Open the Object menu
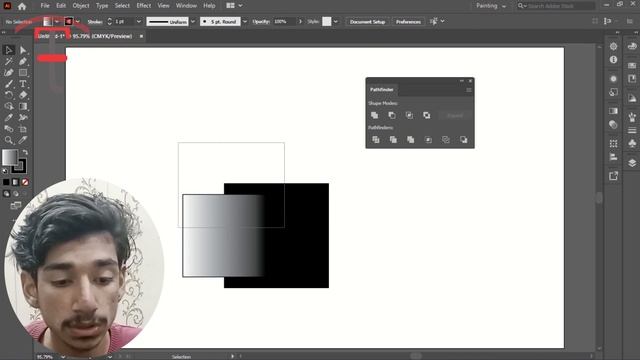Screen dimensions: 640x360 click(x=81, y=6)
